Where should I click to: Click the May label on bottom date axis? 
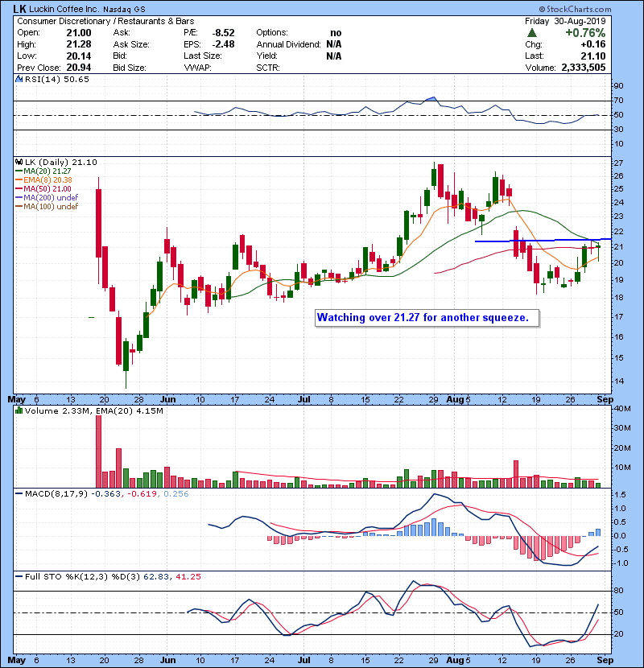coord(17,660)
